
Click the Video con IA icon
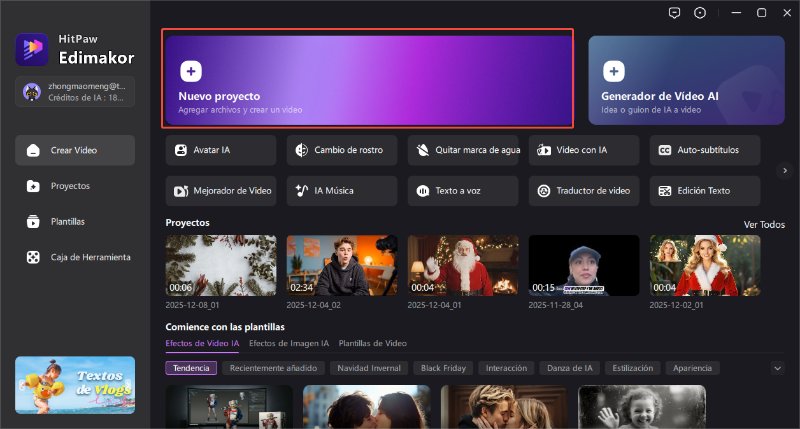544,150
